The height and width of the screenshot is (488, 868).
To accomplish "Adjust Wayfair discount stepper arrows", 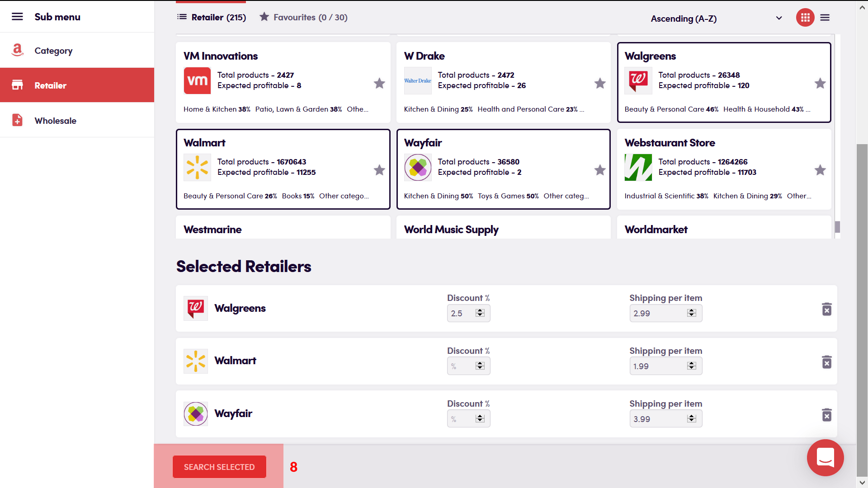I will (480, 418).
